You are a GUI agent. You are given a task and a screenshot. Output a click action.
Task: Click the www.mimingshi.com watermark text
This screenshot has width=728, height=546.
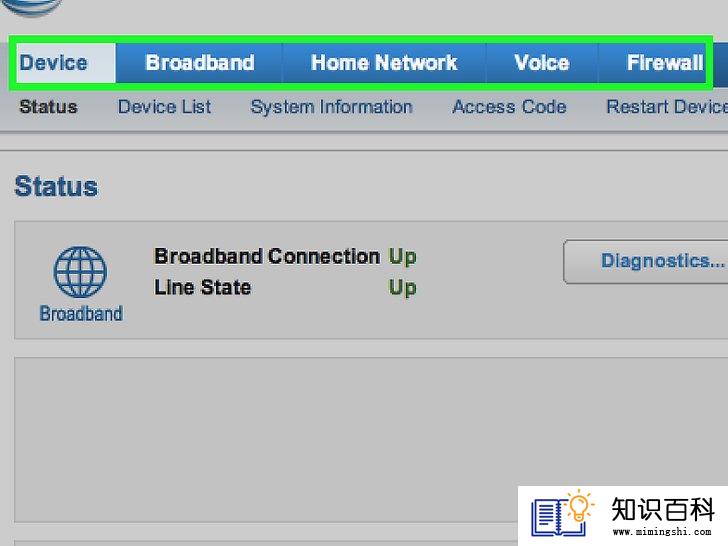coord(662,532)
